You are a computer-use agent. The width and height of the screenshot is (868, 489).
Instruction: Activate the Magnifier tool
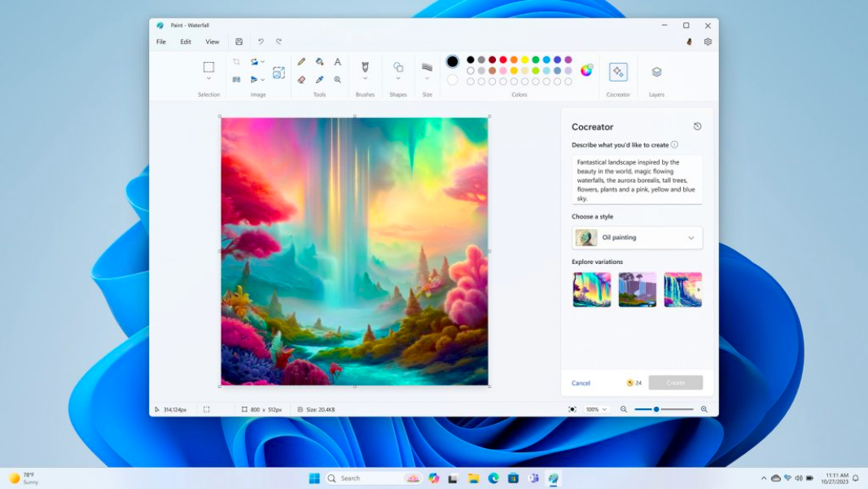pyautogui.click(x=337, y=80)
